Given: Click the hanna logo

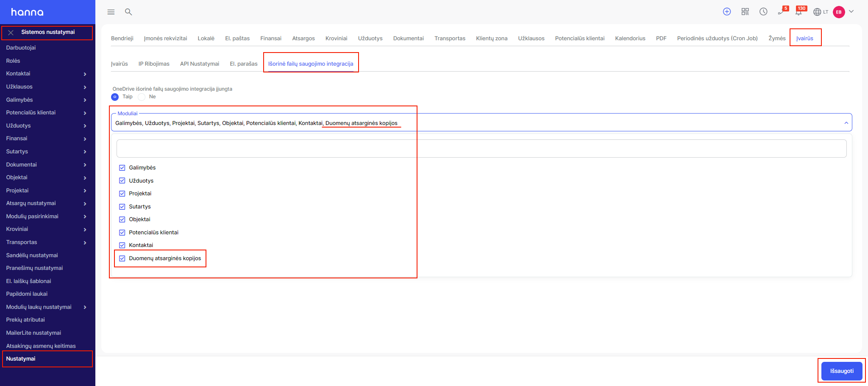Looking at the screenshot, I should tap(27, 12).
